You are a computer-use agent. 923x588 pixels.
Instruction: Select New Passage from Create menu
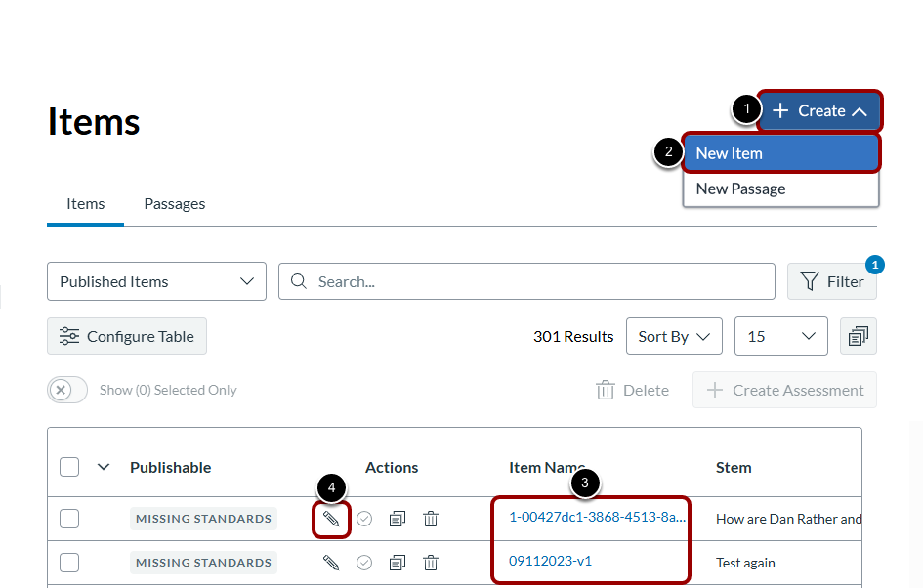pos(781,189)
